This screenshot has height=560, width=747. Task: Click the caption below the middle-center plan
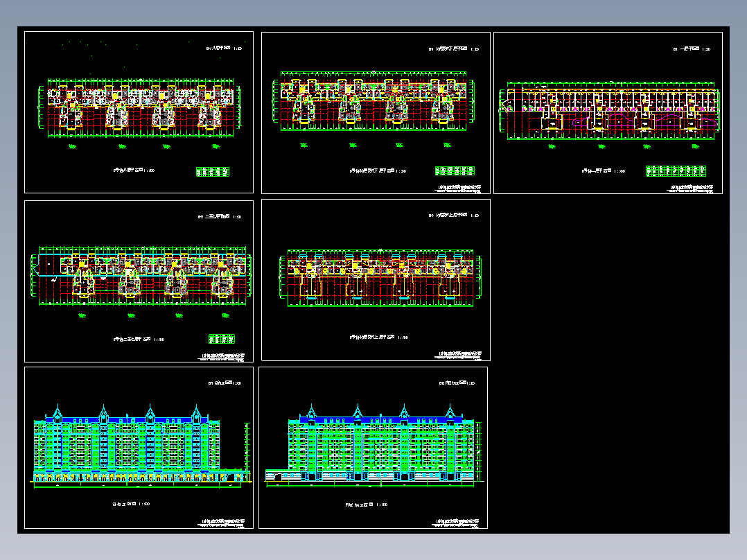(x=379, y=337)
